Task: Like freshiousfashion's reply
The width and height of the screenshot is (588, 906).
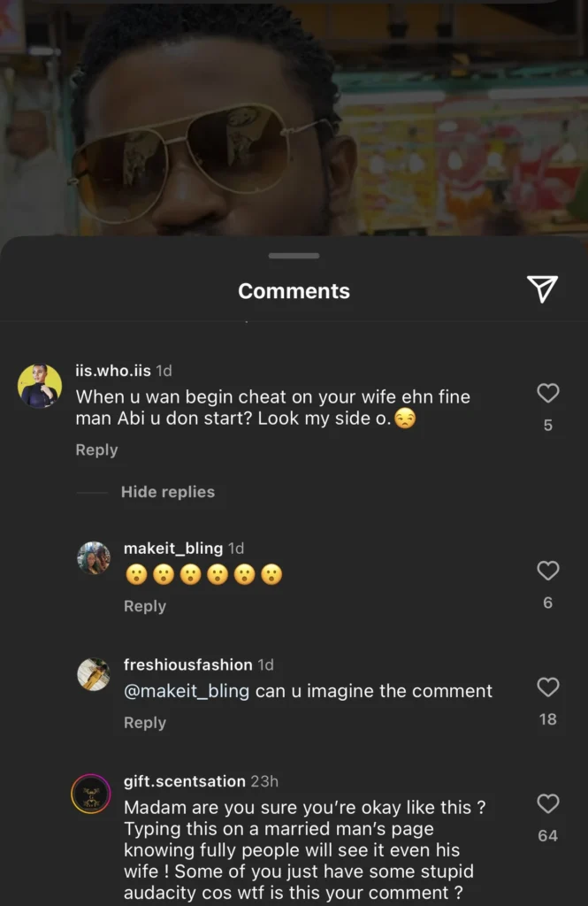Action: pos(547,687)
